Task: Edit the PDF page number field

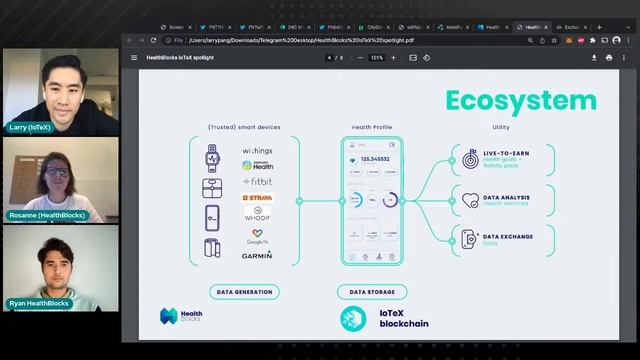Action: click(329, 58)
